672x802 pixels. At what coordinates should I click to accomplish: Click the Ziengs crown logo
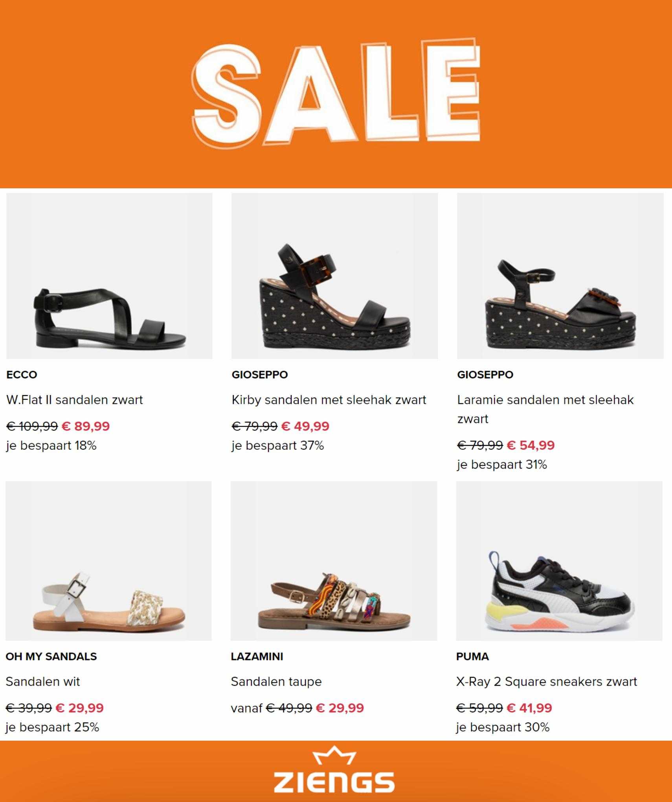pyautogui.click(x=334, y=769)
